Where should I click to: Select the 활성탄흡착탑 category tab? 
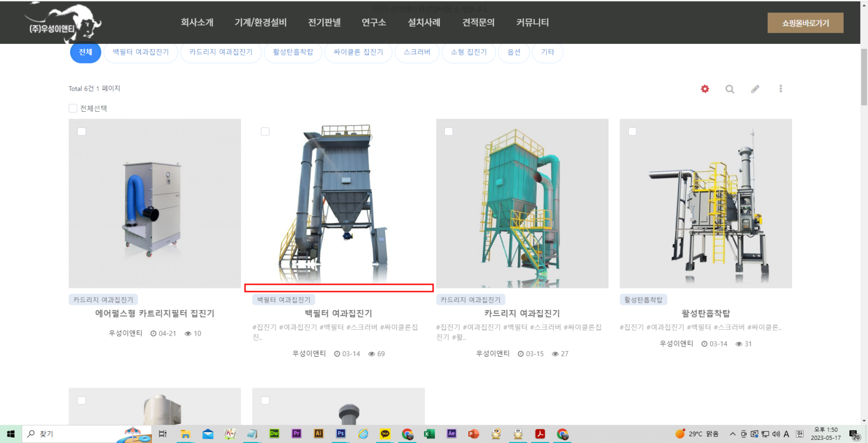pos(293,53)
